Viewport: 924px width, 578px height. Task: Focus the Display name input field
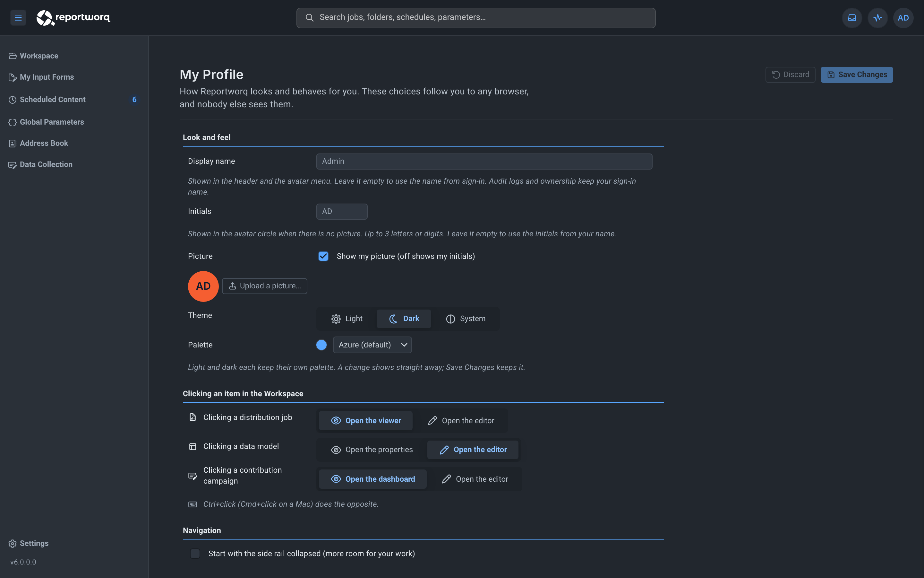484,161
